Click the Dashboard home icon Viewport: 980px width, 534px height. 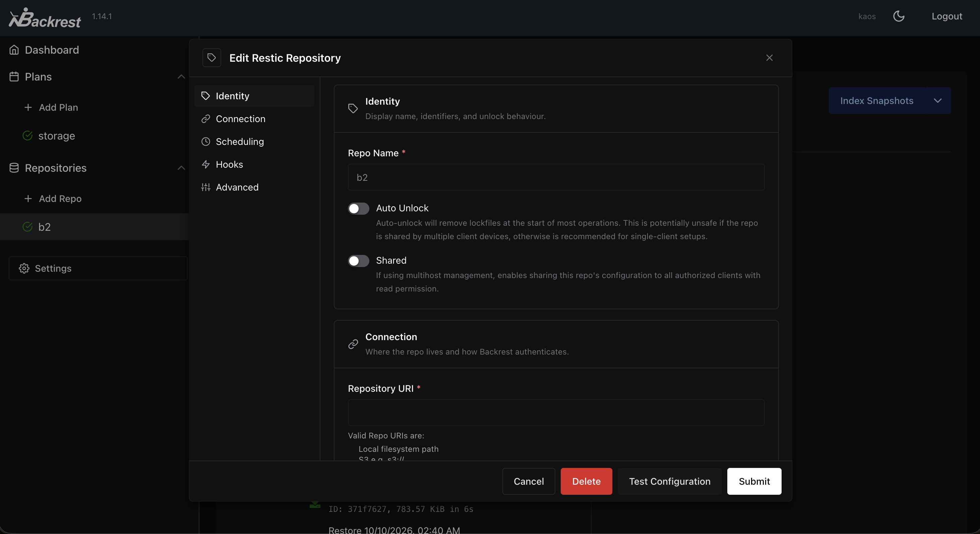click(x=14, y=50)
